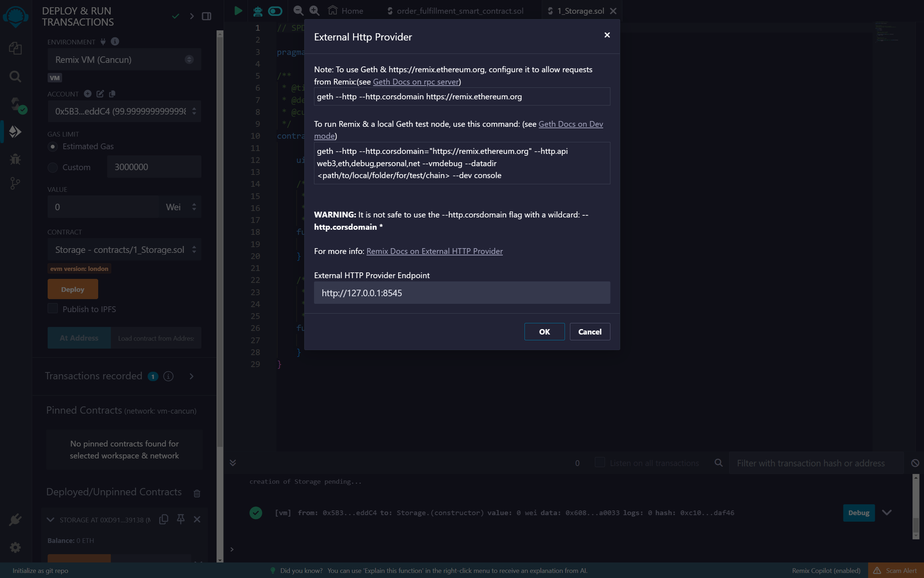Open the Geth Docs on Dev mode link
Viewport: 924px width, 578px height.
pos(570,124)
